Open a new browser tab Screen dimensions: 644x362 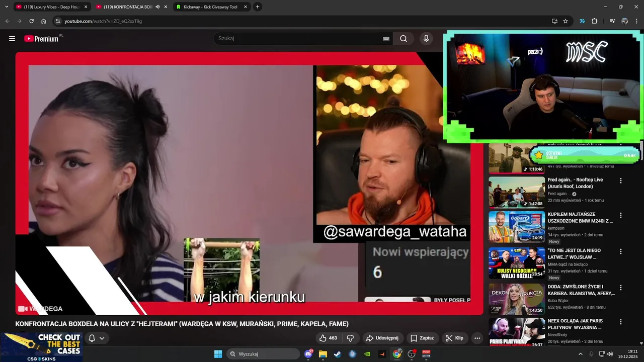coord(258,7)
